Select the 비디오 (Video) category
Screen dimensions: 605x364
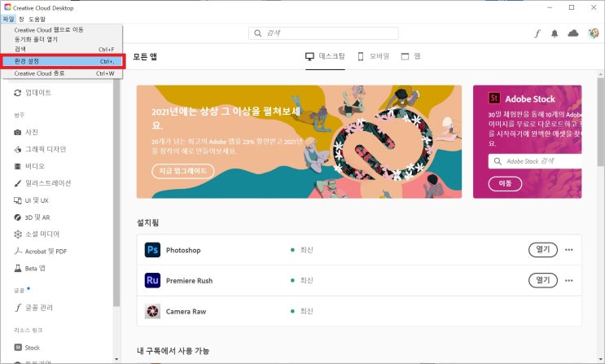coord(29,166)
